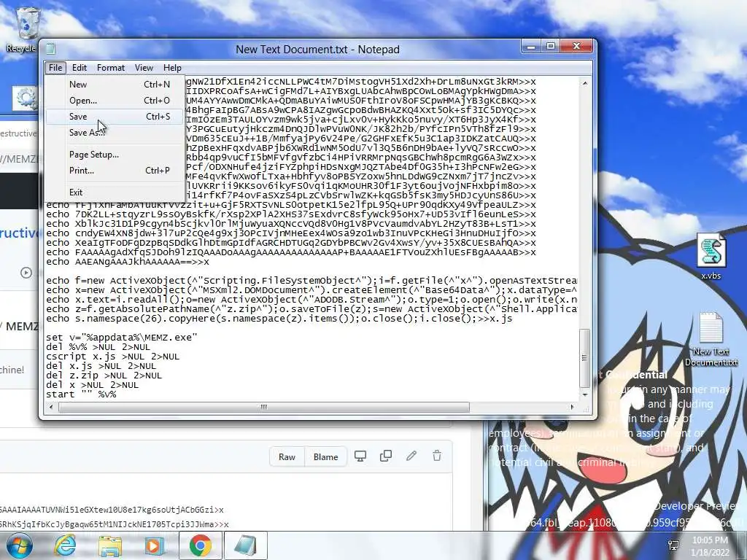Click the Notepad horizontal scrollbar thumb
The width and height of the screenshot is (747, 560).
[264, 407]
